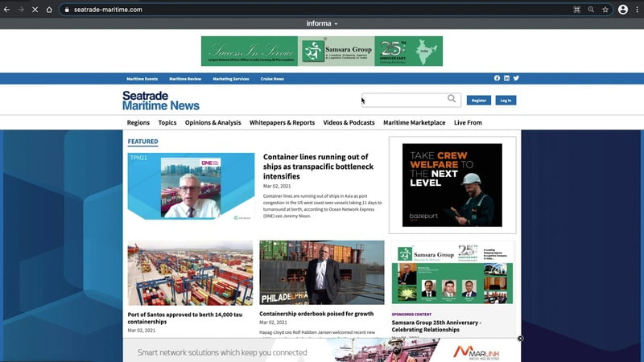Expand the Informa dropdown bar

321,23
